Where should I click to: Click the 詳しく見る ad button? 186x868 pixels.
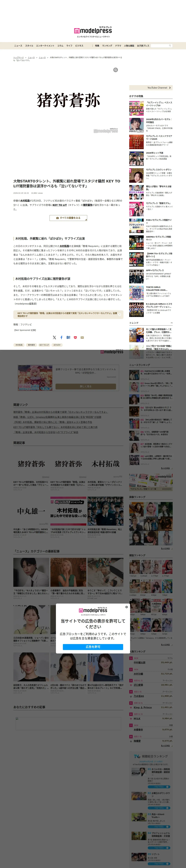pos(85,387)
